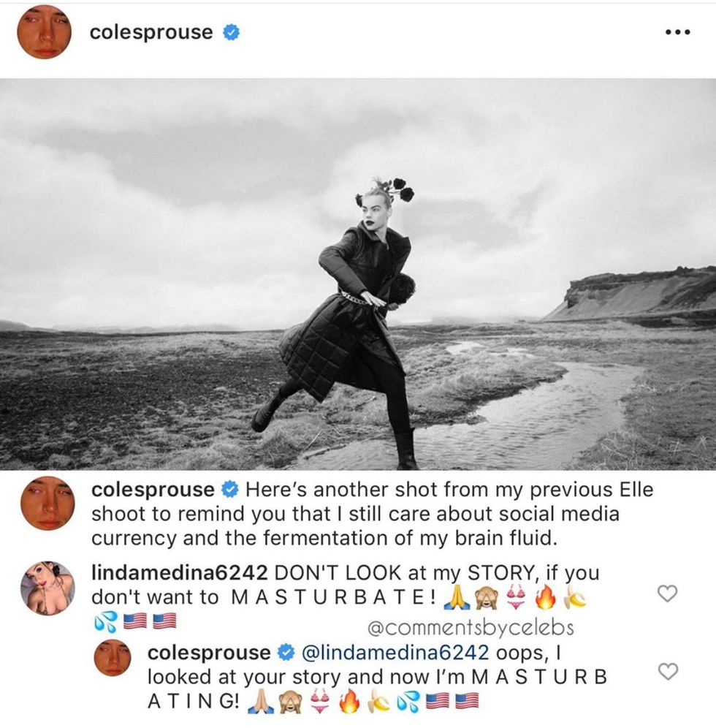Click the colesprouse avatar beside the caption

(x=47, y=504)
